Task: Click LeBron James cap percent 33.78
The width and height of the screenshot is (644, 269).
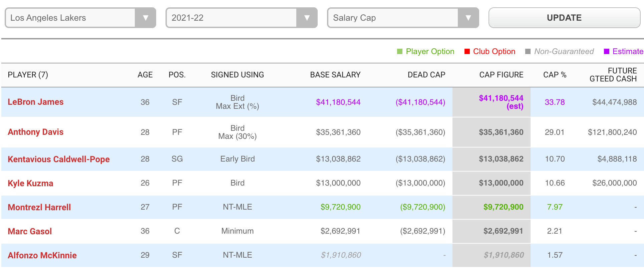Action: pyautogui.click(x=555, y=102)
